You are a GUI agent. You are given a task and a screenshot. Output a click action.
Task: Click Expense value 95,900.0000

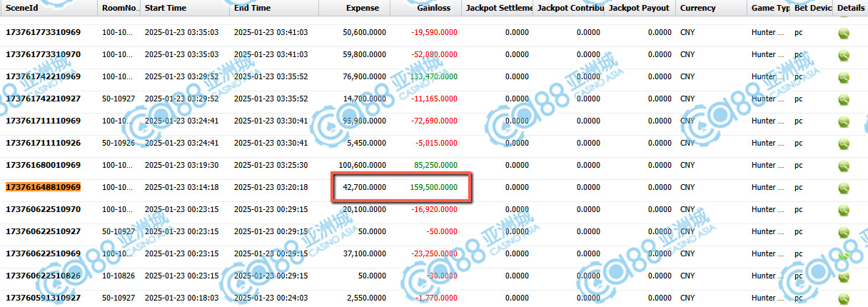[x=365, y=121]
